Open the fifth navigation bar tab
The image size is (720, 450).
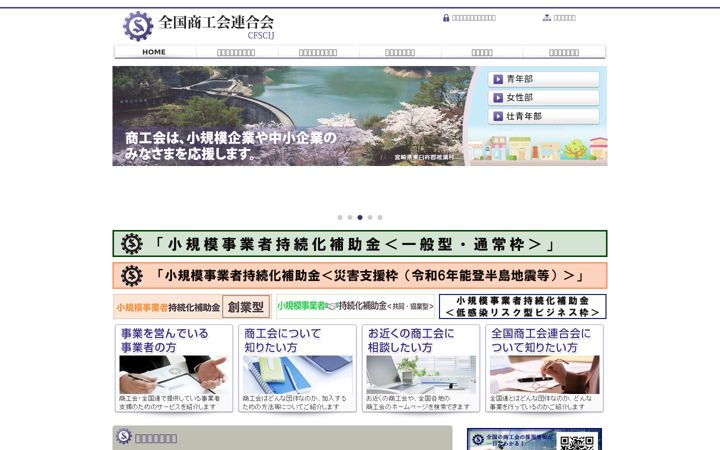(482, 52)
